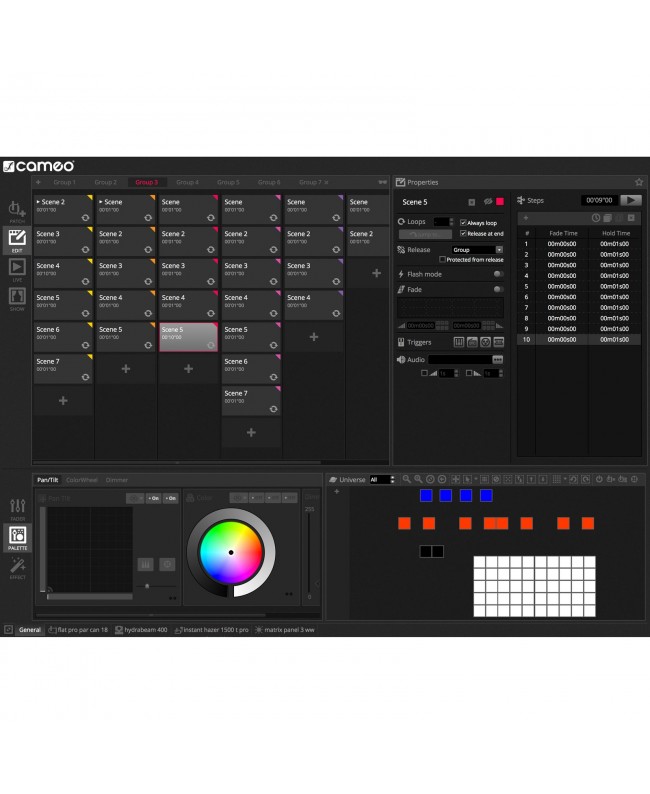Add a new step with plus icon
650x794 pixels.
[525, 218]
